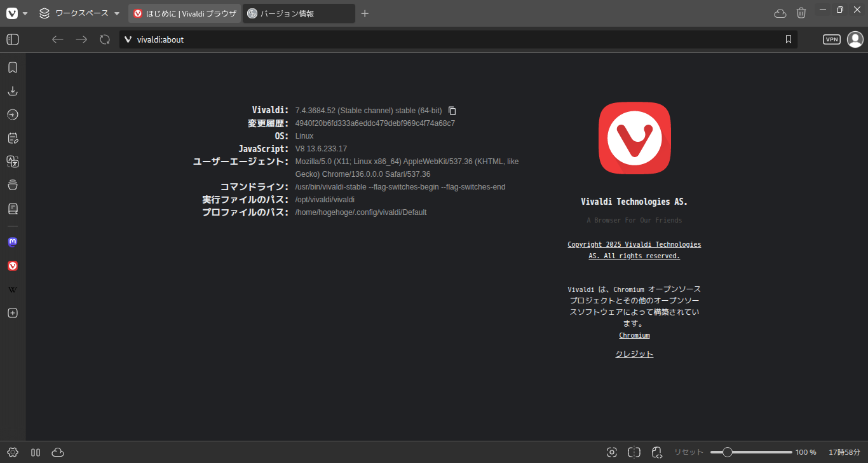Open a new tab with the plus button
Screen dimensions: 868x463
[x=365, y=13]
